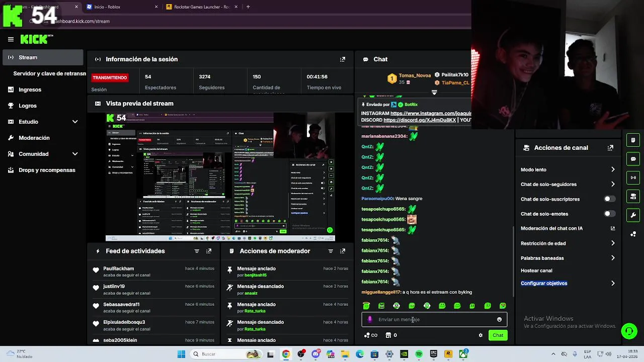Open the hamburger menu beside Kick logo
644x362 pixels.
(11, 39)
